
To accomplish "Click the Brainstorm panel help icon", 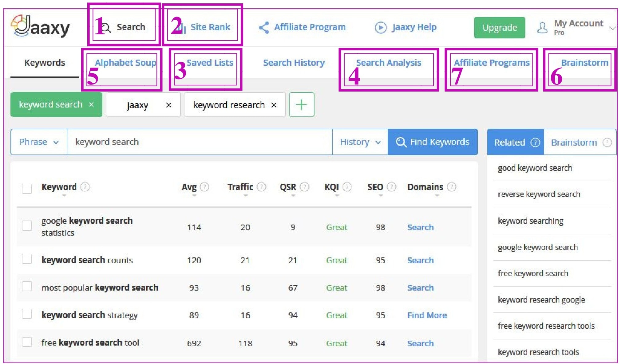I will coord(607,143).
